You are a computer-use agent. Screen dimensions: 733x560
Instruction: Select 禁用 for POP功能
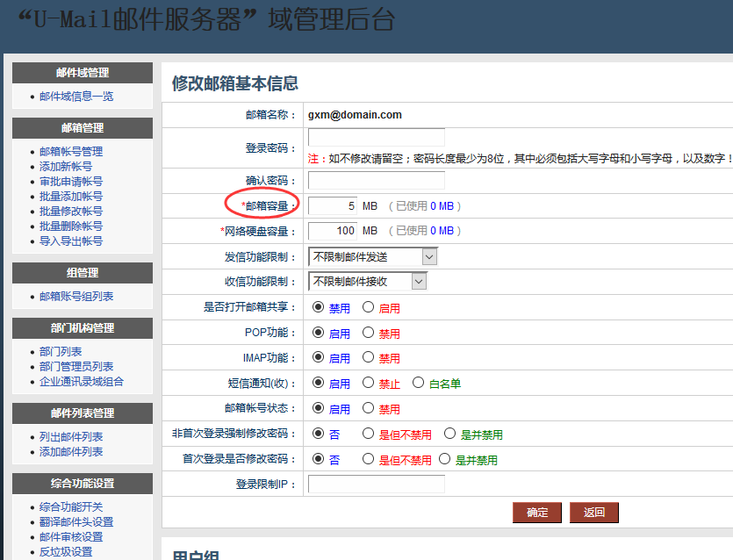coord(369,334)
